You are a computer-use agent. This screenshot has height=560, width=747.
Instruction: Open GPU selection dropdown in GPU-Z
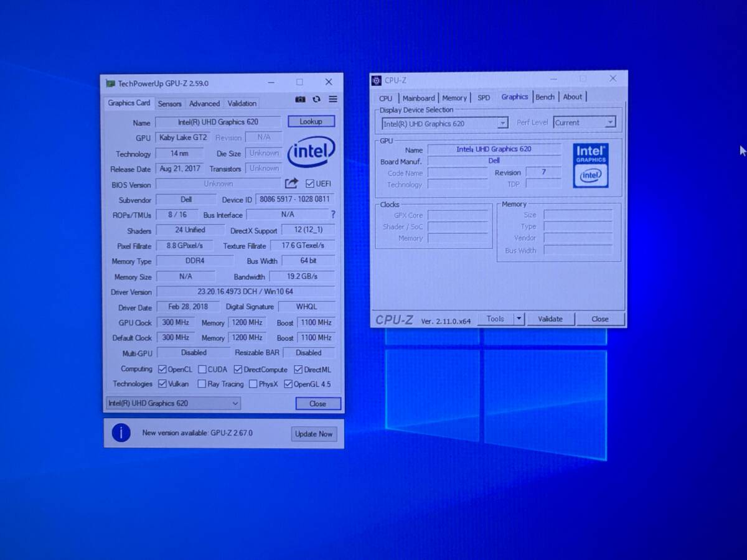pos(173,403)
